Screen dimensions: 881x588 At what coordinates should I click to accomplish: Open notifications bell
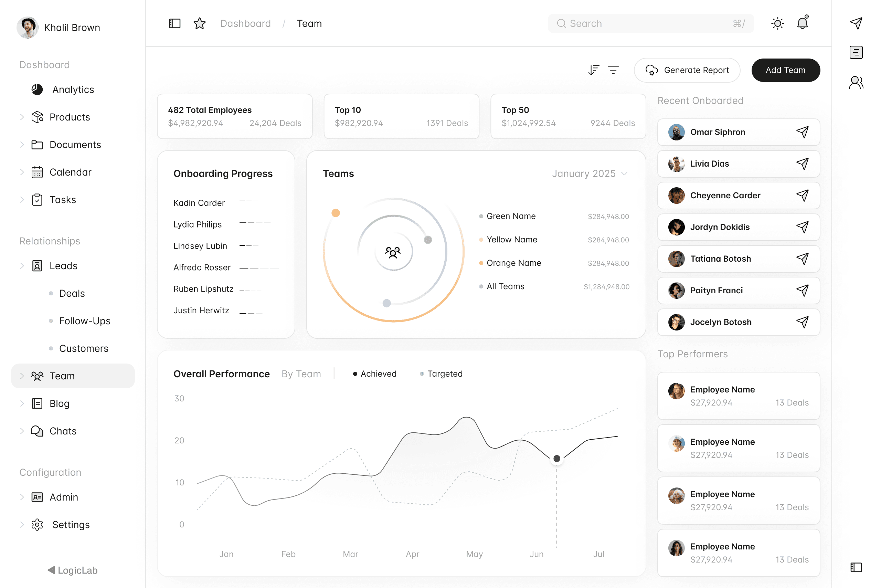(802, 23)
